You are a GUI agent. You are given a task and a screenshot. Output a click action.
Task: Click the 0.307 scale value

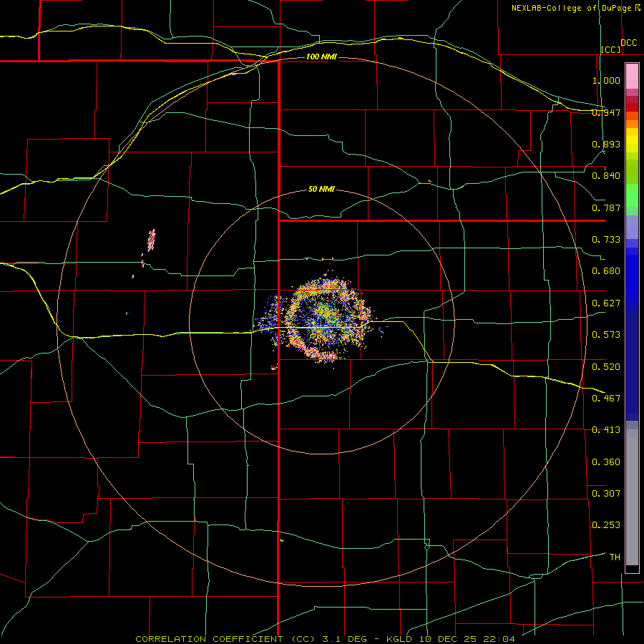pos(606,493)
